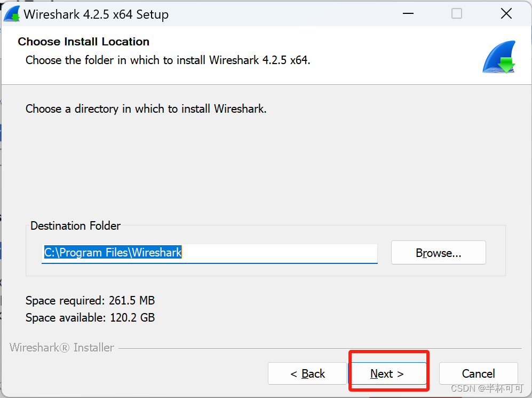This screenshot has height=398, width=532.
Task: Click the 'Choose the folder in which to install' subtitle
Action: pyautogui.click(x=168, y=60)
